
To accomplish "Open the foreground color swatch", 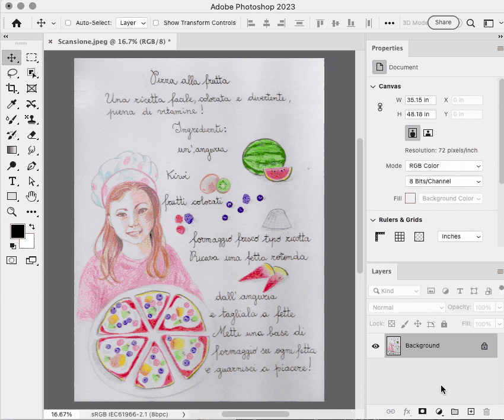I will pyautogui.click(x=17, y=231).
